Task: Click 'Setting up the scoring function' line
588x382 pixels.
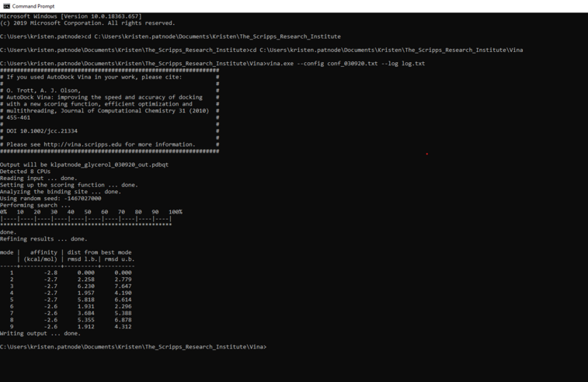Action: (x=69, y=186)
